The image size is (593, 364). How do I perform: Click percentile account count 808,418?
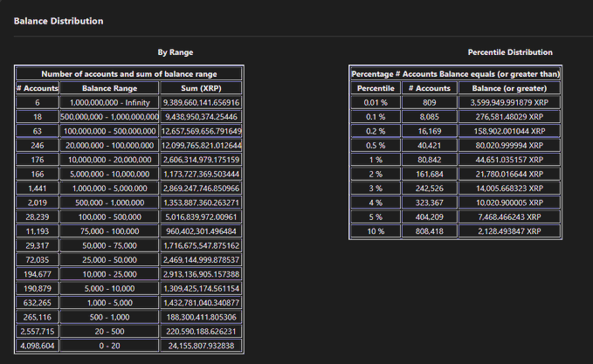[x=429, y=231]
